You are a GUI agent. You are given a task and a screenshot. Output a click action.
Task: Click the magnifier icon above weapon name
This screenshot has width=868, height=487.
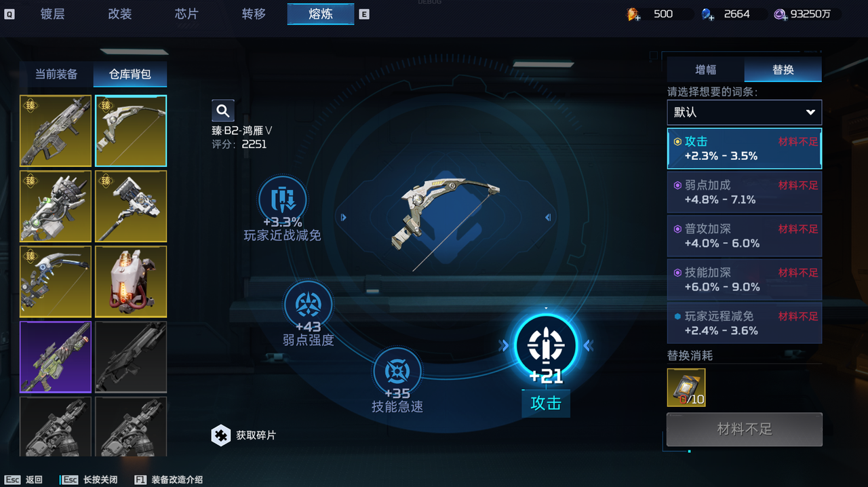click(222, 111)
